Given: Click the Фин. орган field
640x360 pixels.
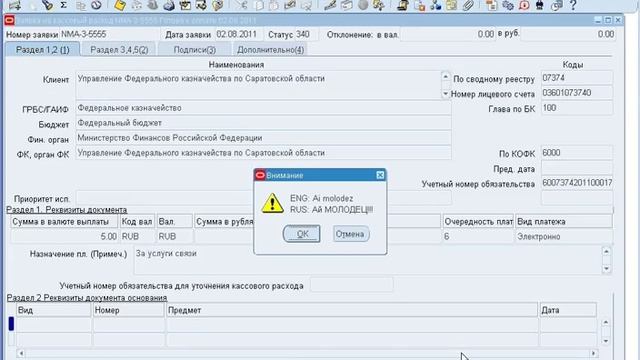Looking at the screenshot, I should [x=263, y=138].
